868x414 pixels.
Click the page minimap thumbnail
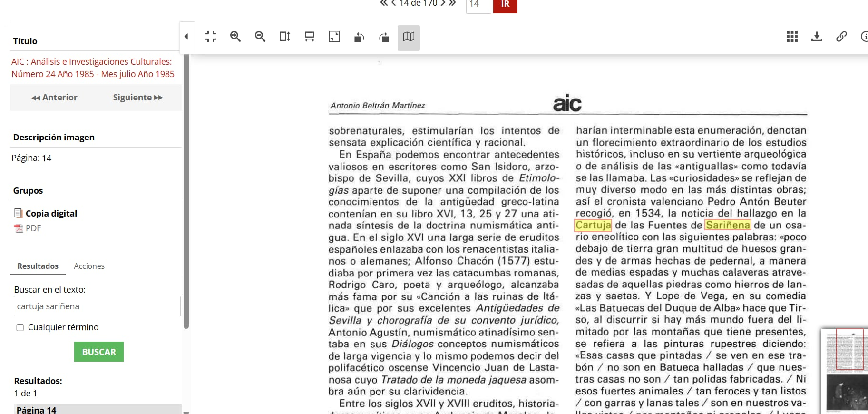pyautogui.click(x=845, y=370)
